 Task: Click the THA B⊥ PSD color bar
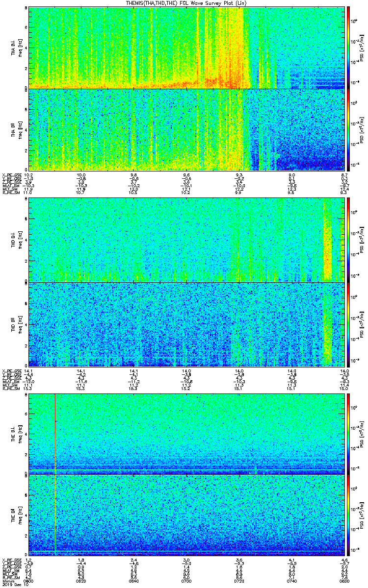348,48
